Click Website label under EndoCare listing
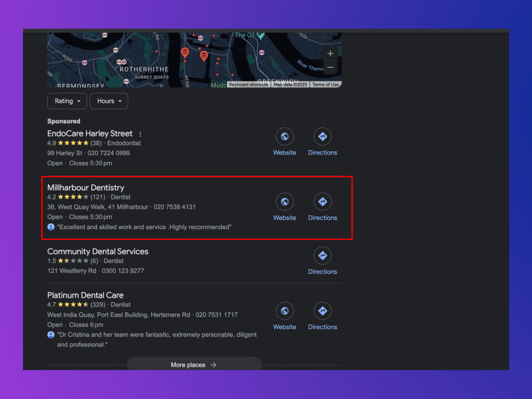 pos(285,153)
